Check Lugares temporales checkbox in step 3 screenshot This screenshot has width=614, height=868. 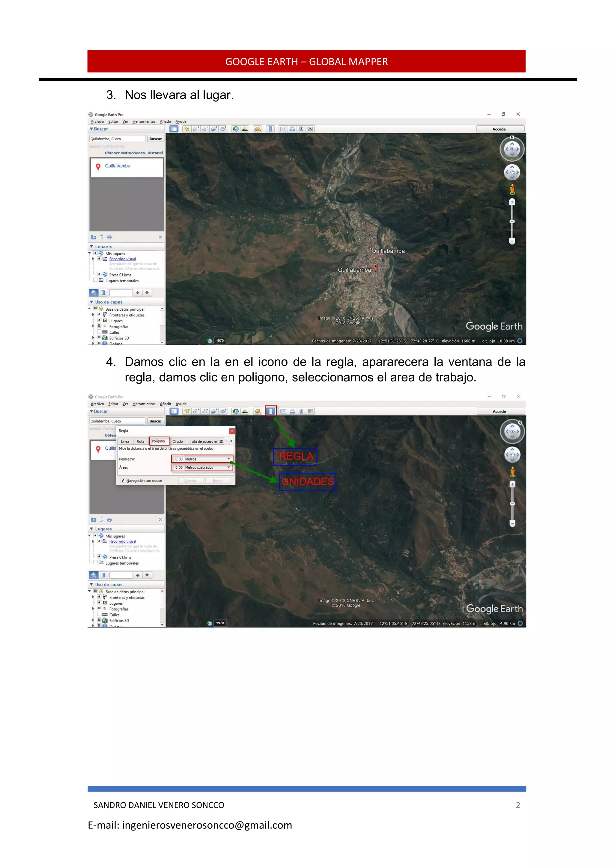click(96, 280)
